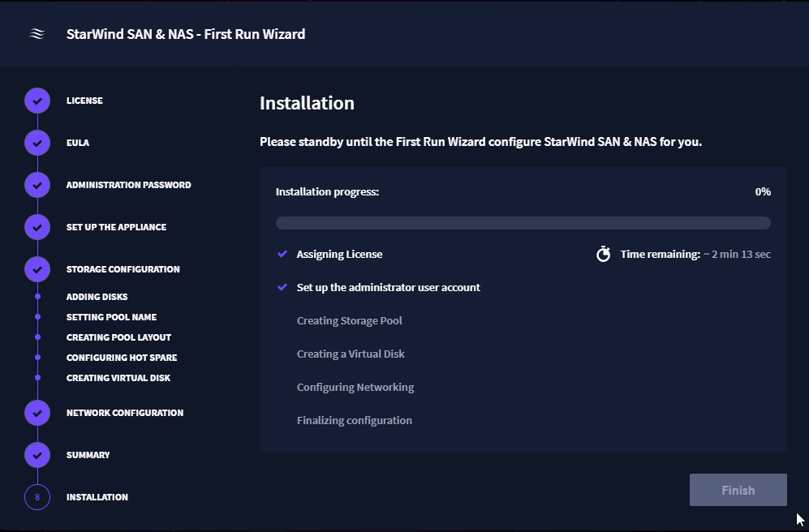Go to NETWORK CONFIGURATION step
809x532 pixels.
coord(125,413)
